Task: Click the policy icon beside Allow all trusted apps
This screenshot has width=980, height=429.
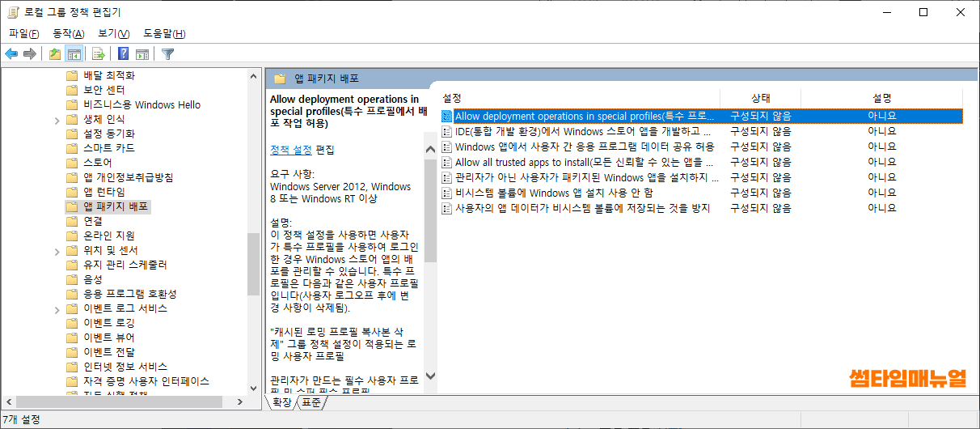Action: pyautogui.click(x=447, y=162)
